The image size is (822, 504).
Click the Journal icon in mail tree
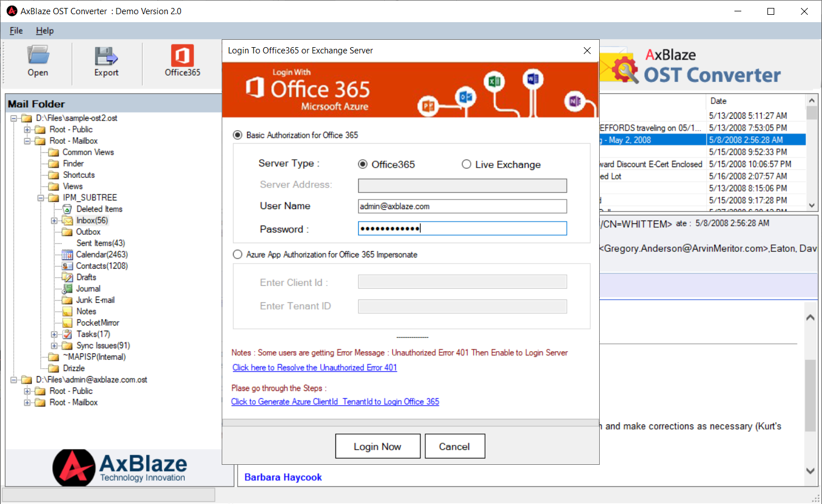67,289
